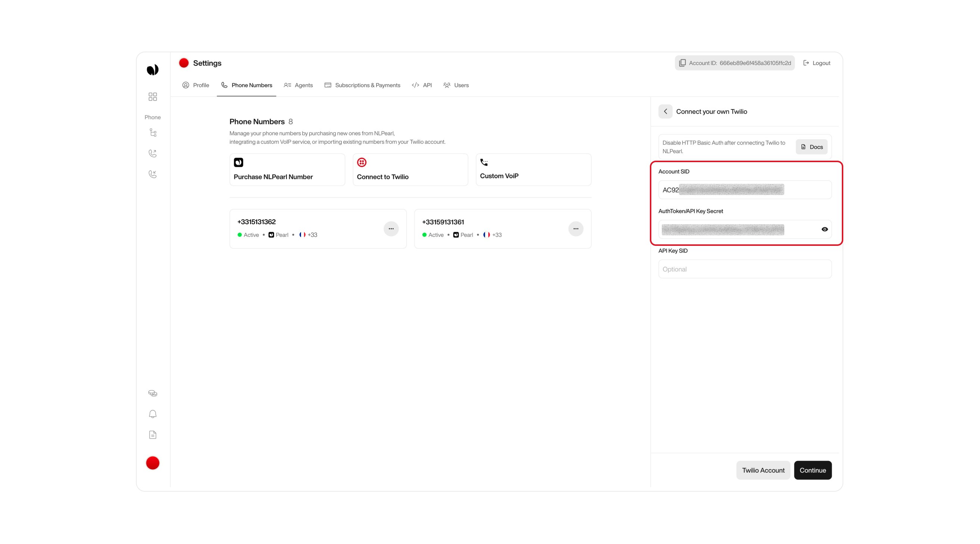The image size is (980, 544).
Task: Click the NLPearl logo at top of sidebar
Action: pos(152,69)
